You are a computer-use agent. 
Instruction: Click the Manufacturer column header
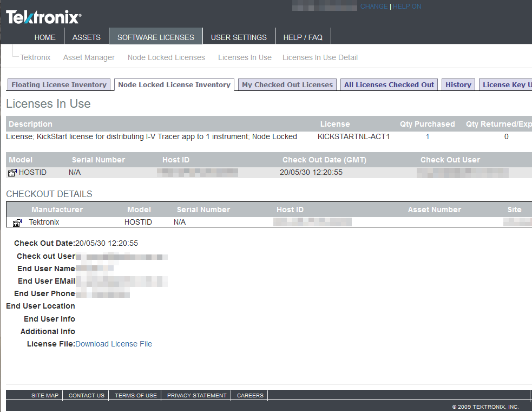57,210
